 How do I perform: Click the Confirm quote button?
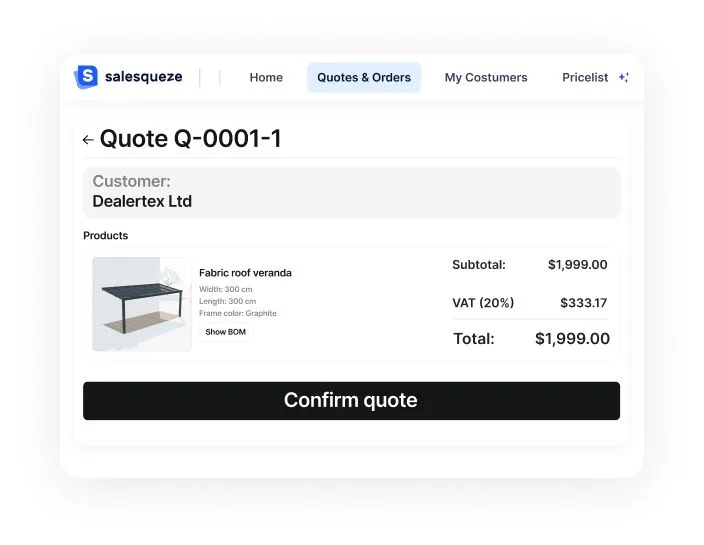(x=351, y=400)
